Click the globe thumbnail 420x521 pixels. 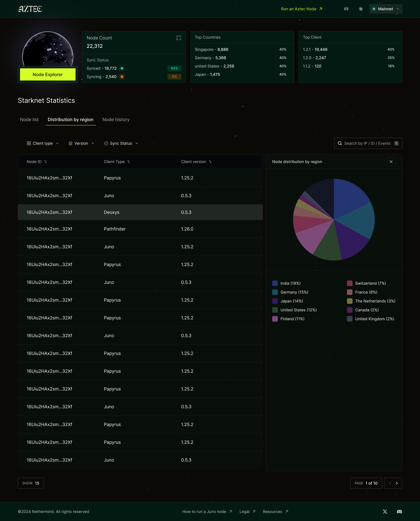coord(48,49)
